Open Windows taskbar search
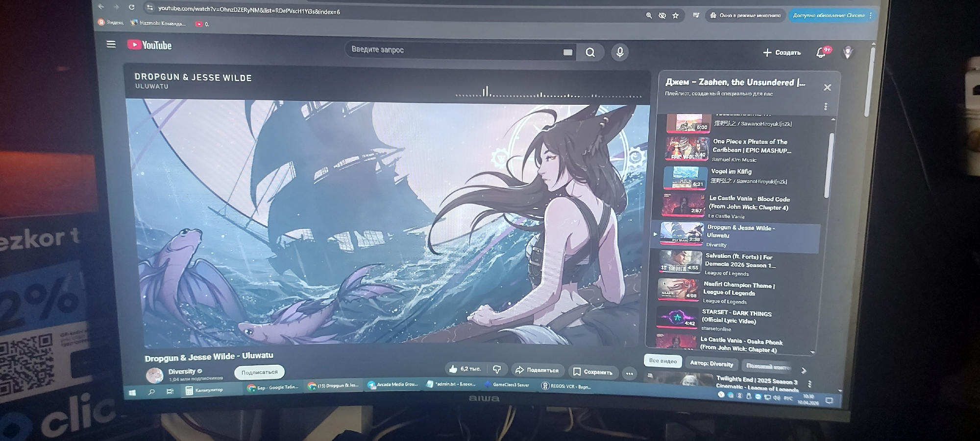This screenshot has height=441, width=980. tap(151, 392)
